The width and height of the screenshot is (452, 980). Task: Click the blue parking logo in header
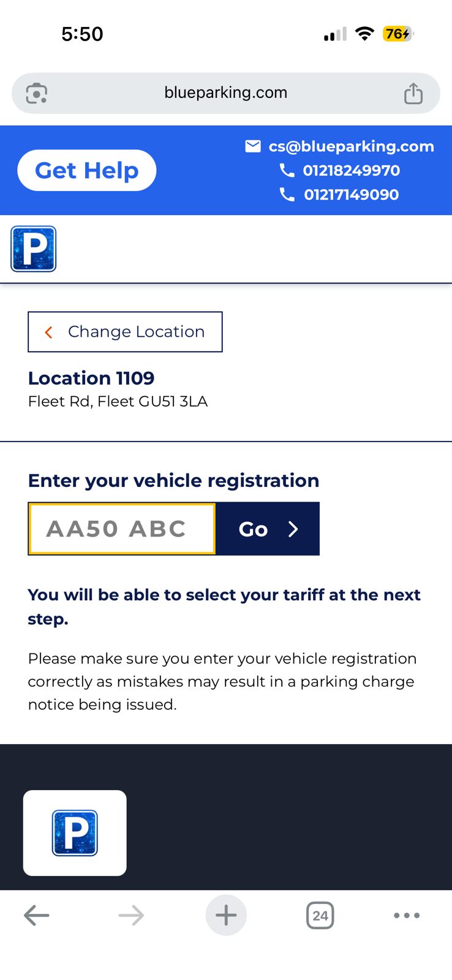point(34,249)
